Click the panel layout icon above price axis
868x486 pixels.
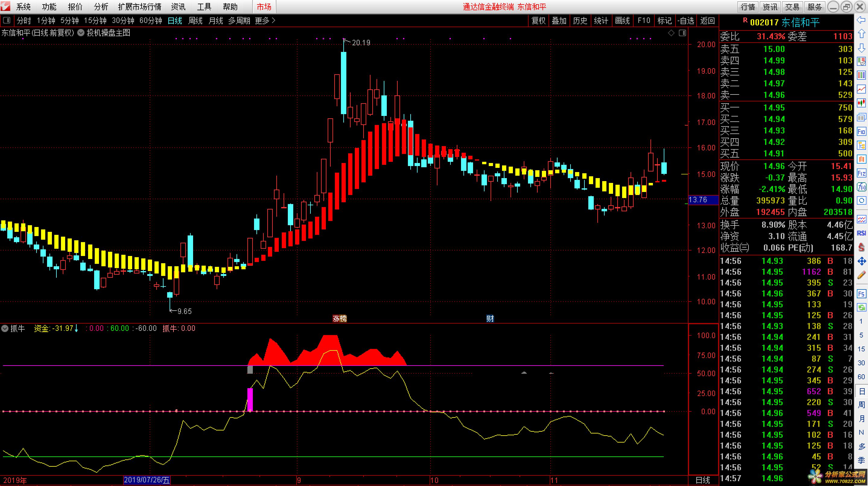[x=682, y=33]
